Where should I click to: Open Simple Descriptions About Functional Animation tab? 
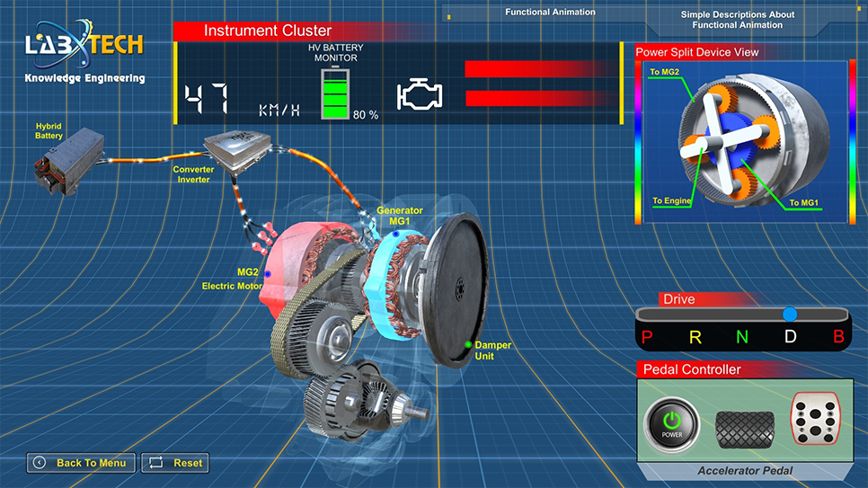(737, 20)
